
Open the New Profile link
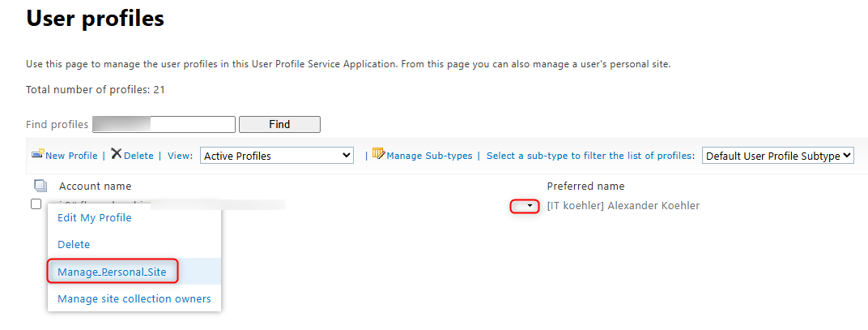(x=71, y=156)
